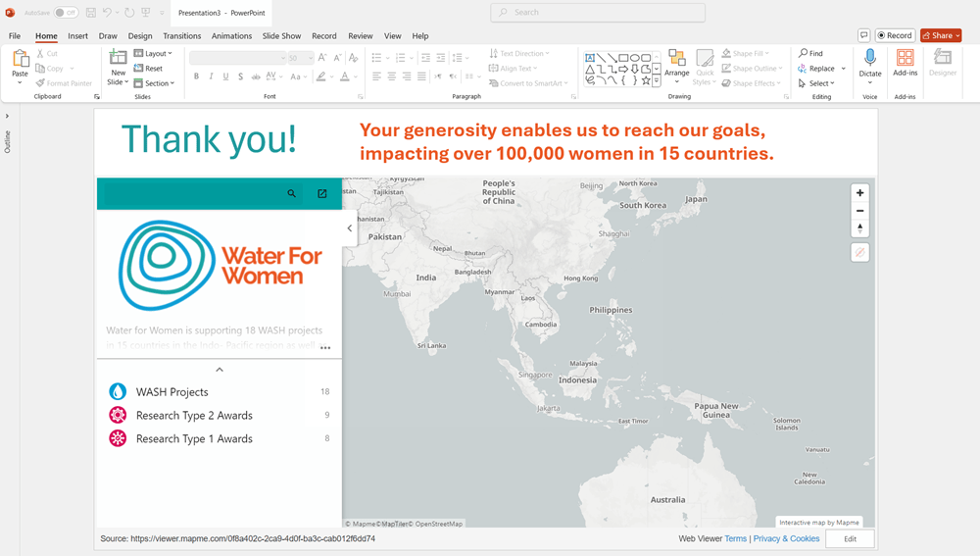
Task: Expand Select dropdown in Editing
Action: (816, 83)
